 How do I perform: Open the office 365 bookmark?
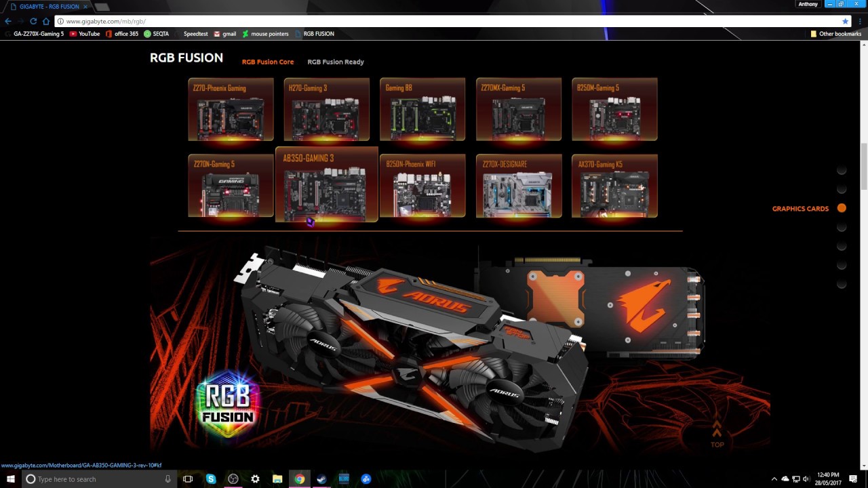(x=122, y=34)
